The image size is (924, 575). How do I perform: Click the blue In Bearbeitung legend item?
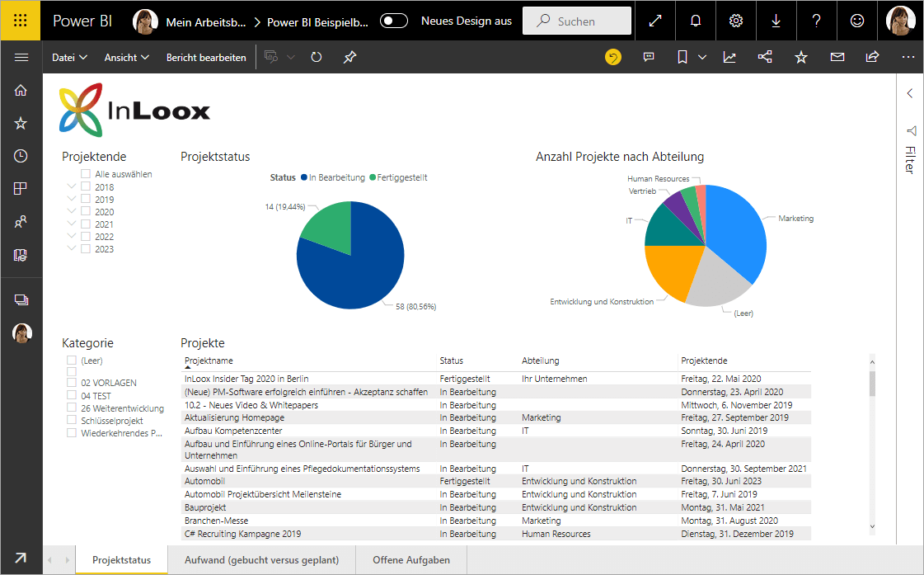(x=333, y=177)
